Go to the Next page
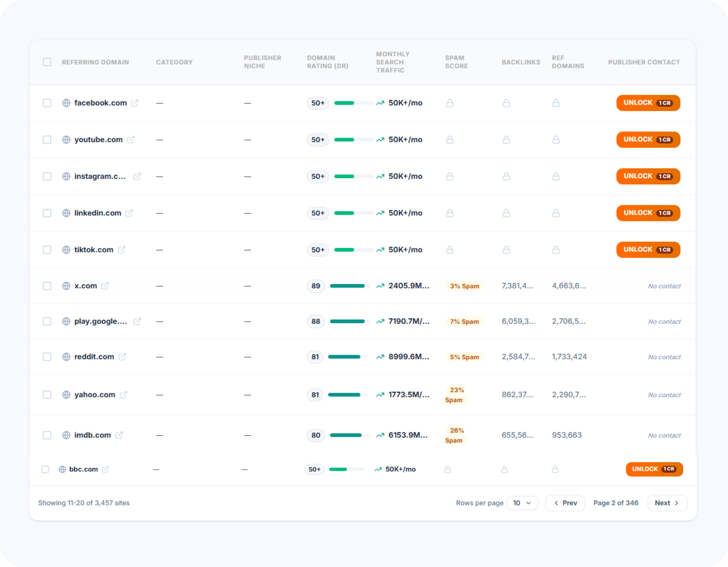 pyautogui.click(x=667, y=503)
